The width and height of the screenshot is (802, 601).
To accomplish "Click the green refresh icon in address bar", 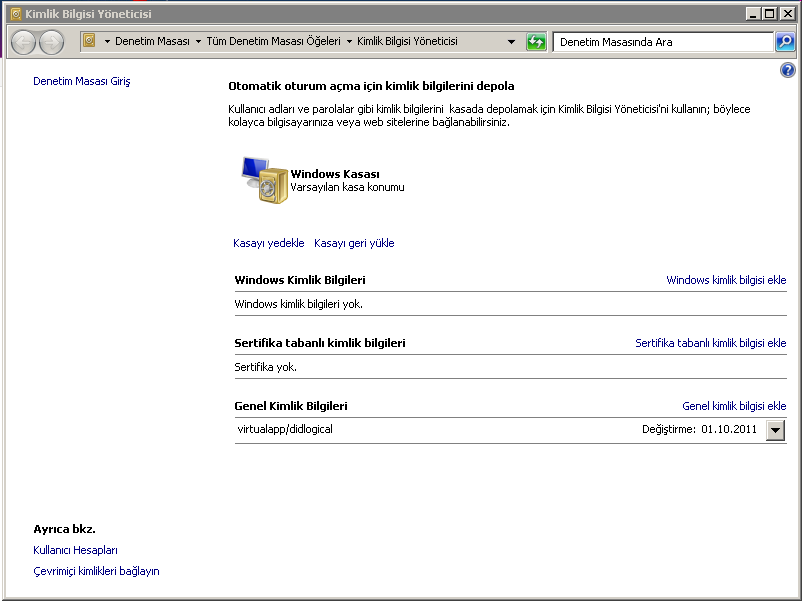I will click(536, 42).
